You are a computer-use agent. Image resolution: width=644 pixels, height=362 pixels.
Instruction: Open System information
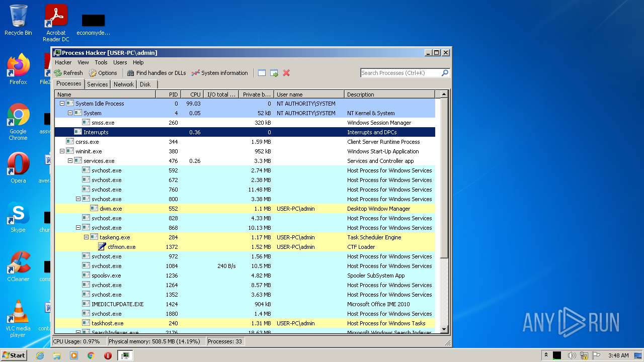[x=220, y=73]
